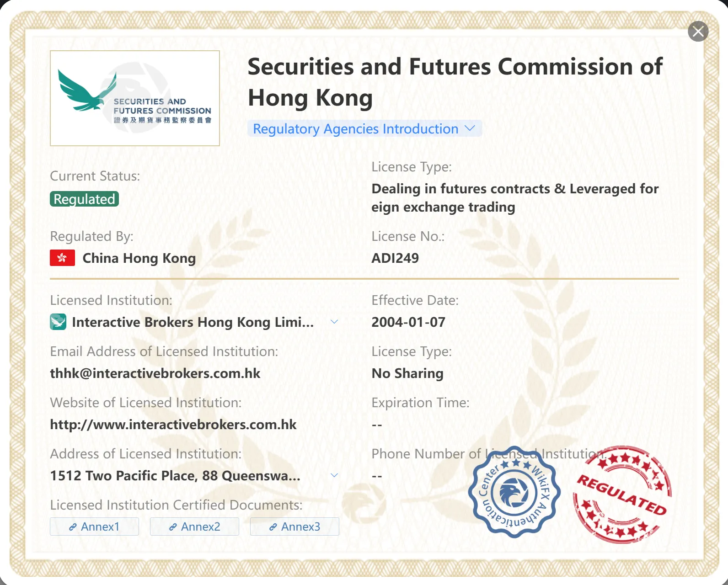Image resolution: width=728 pixels, height=585 pixels.
Task: Expand the full institution address chevron
Action: tap(334, 475)
